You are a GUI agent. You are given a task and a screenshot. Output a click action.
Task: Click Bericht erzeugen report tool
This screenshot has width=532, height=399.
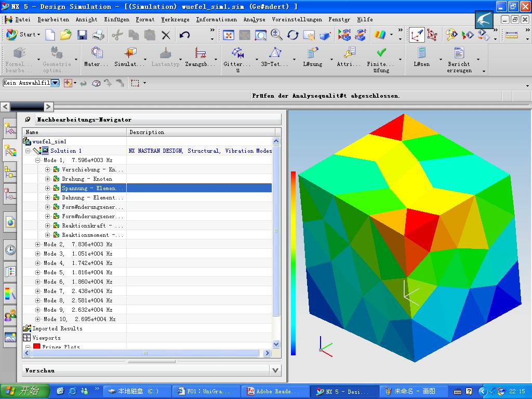click(x=459, y=60)
